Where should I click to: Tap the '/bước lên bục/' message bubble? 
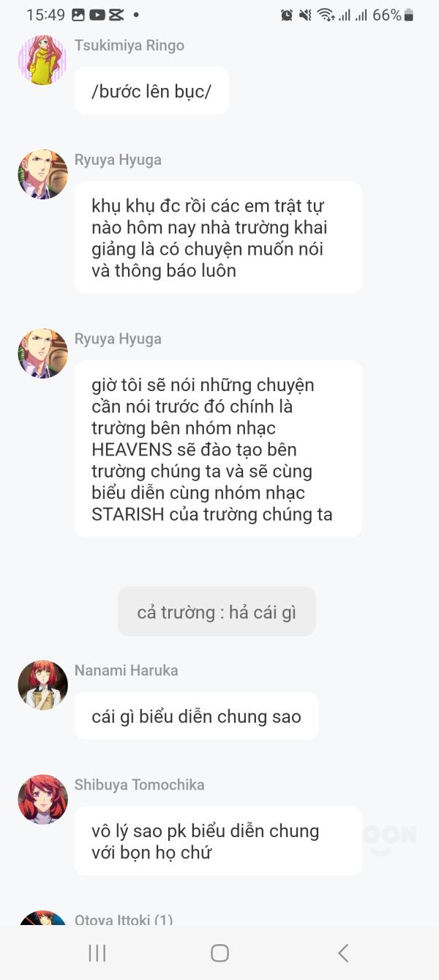pos(151,91)
